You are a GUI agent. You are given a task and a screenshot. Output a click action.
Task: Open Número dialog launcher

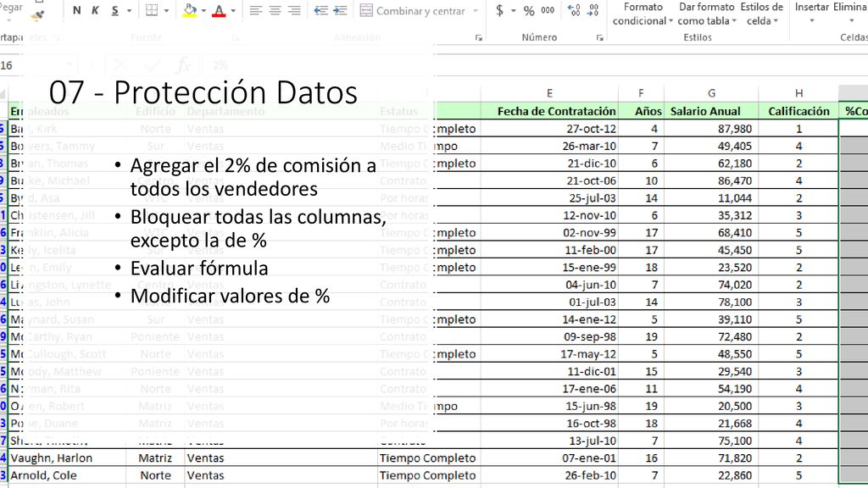[x=599, y=37]
